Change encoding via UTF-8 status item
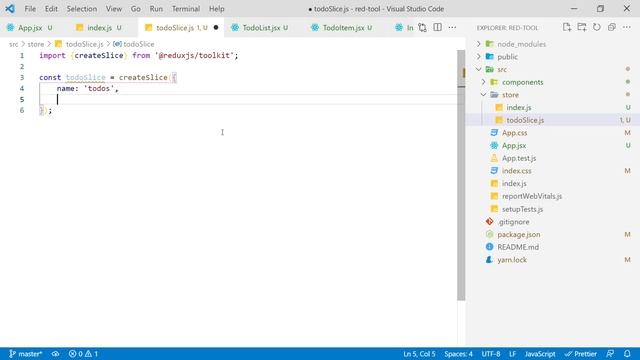The height and width of the screenshot is (360, 640). 491,354
